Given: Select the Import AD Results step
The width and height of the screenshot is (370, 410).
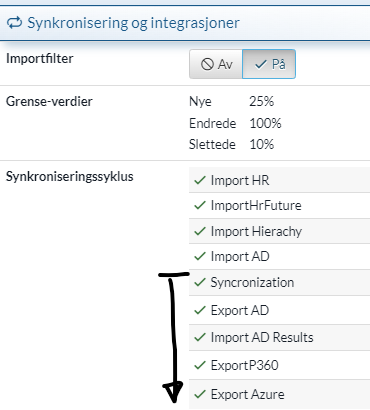Looking at the screenshot, I should coord(279,337).
